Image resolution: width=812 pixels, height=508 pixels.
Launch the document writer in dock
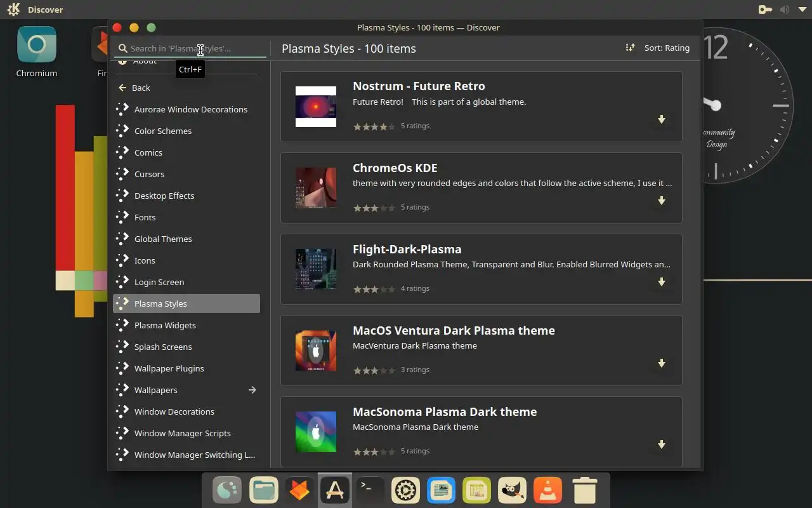(x=442, y=490)
